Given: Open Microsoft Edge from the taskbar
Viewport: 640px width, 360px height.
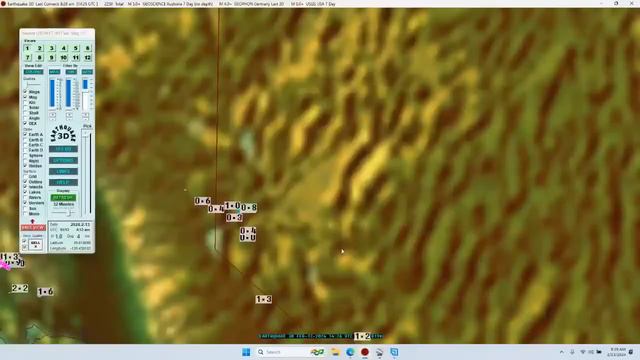Looking at the screenshot, I should point(350,352).
